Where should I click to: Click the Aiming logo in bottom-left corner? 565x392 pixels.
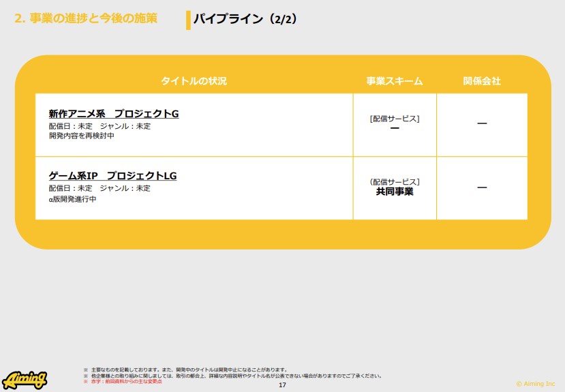point(24,379)
